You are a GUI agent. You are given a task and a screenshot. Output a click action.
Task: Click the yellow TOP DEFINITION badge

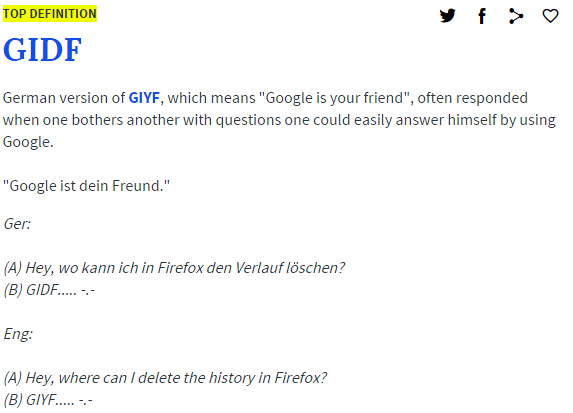pos(50,14)
